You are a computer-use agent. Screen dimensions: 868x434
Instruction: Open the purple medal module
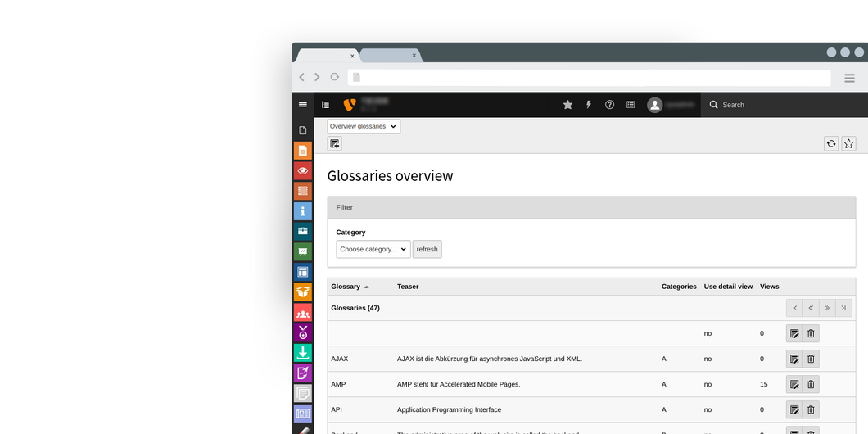[x=303, y=332]
